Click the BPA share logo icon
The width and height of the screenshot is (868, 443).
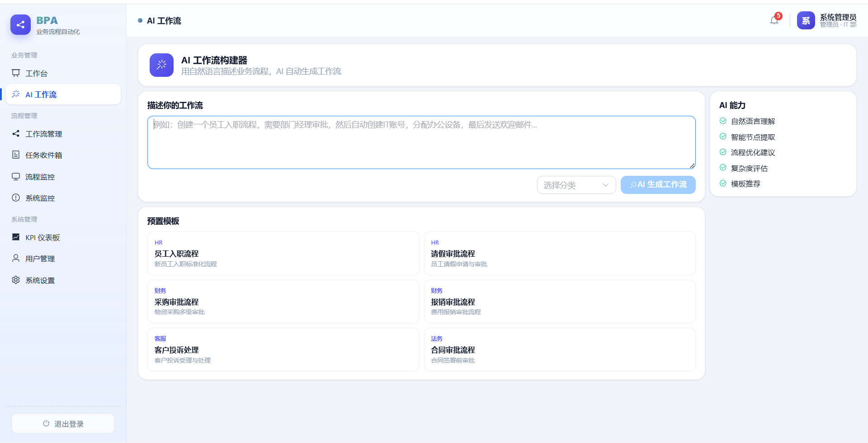click(20, 24)
